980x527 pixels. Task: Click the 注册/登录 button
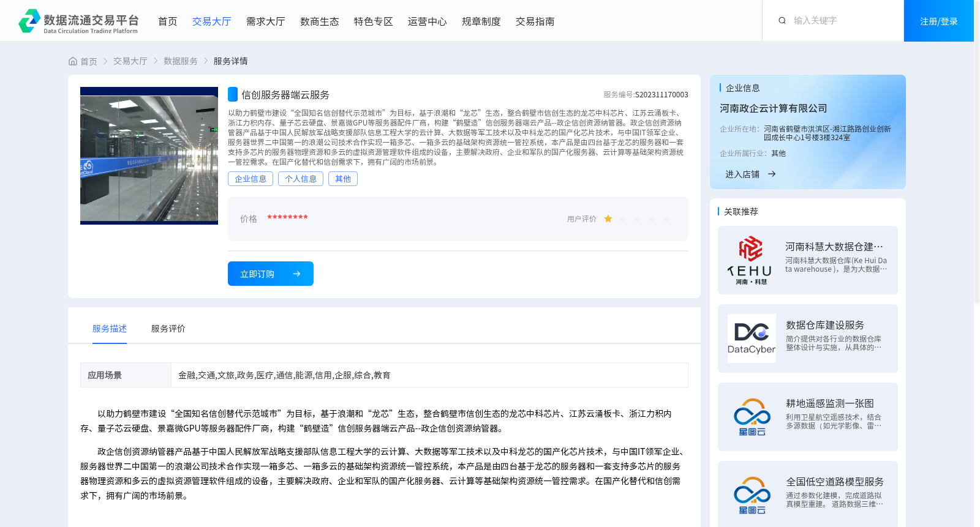pos(939,21)
